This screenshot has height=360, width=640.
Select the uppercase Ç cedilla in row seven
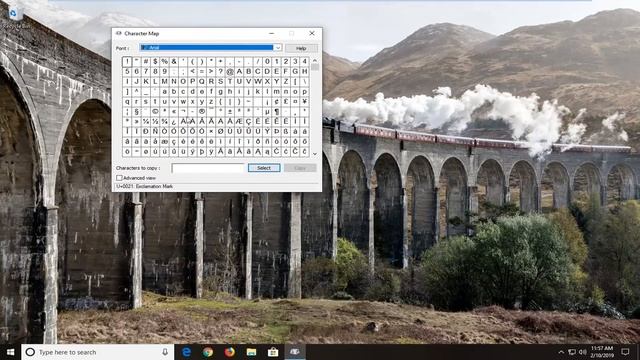pos(249,121)
